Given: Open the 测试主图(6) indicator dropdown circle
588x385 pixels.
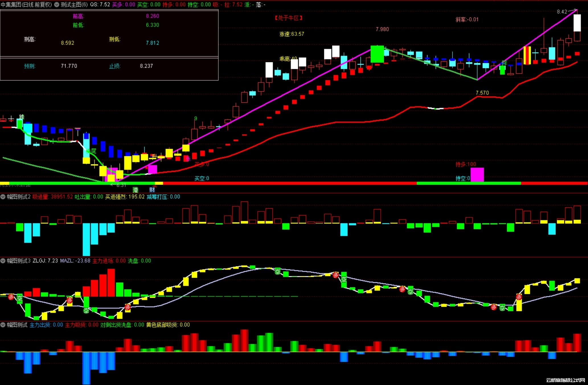Looking at the screenshot, I should click(57, 5).
